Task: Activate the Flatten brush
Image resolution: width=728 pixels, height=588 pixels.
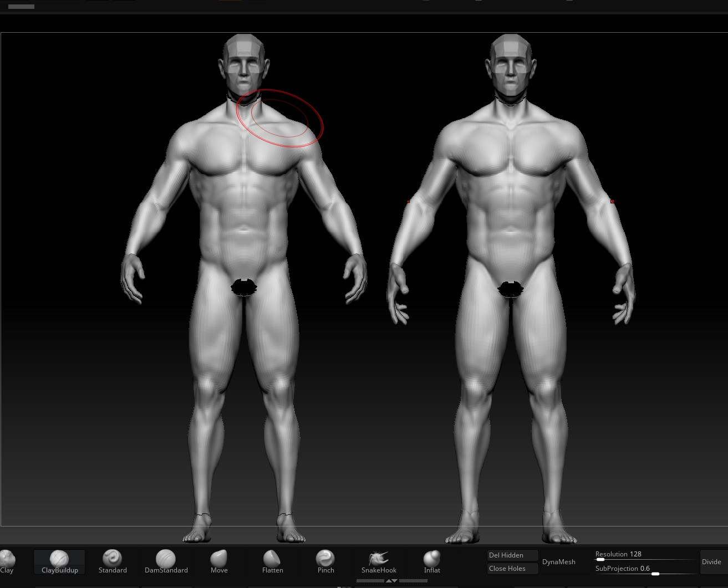Action: 272,561
